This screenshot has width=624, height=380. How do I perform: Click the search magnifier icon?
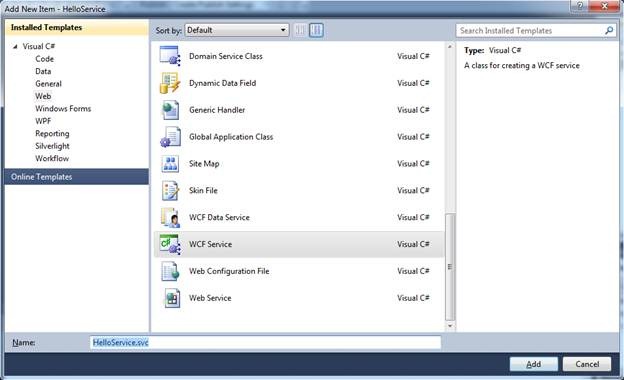(x=609, y=30)
